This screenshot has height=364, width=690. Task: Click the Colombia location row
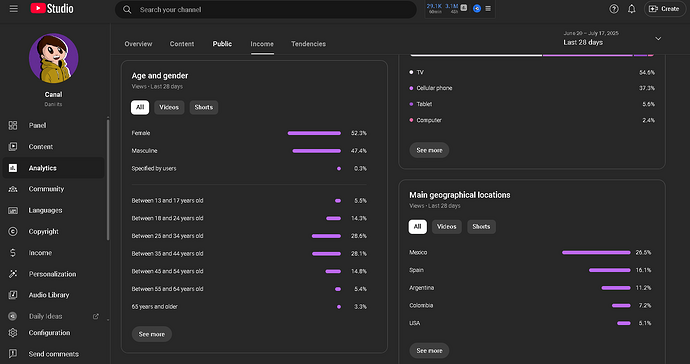point(530,305)
